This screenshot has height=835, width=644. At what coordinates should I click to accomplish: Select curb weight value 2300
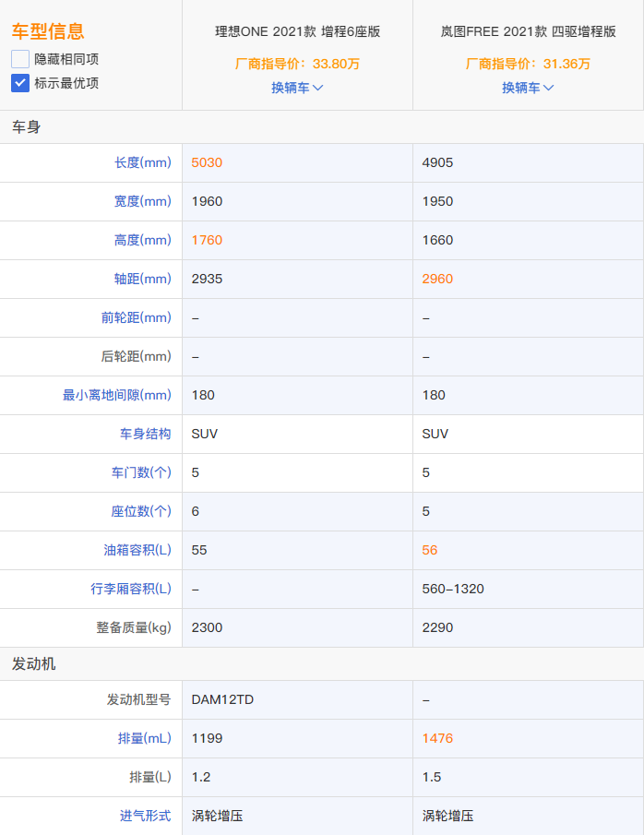(207, 627)
